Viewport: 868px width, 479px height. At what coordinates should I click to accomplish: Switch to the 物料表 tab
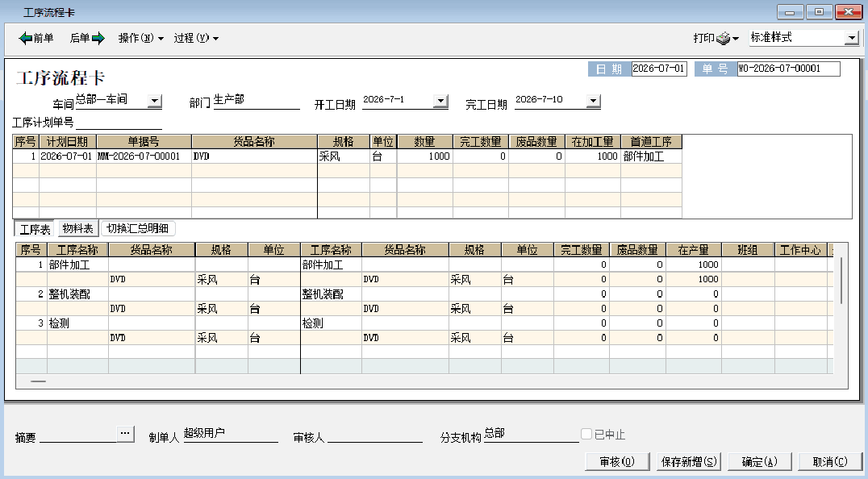coord(77,228)
